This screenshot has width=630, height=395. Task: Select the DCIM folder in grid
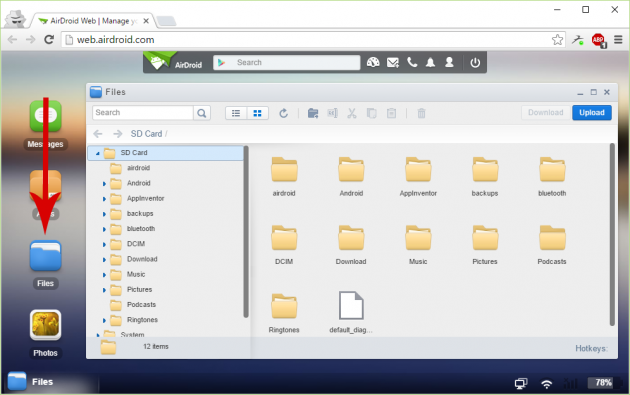[284, 245]
